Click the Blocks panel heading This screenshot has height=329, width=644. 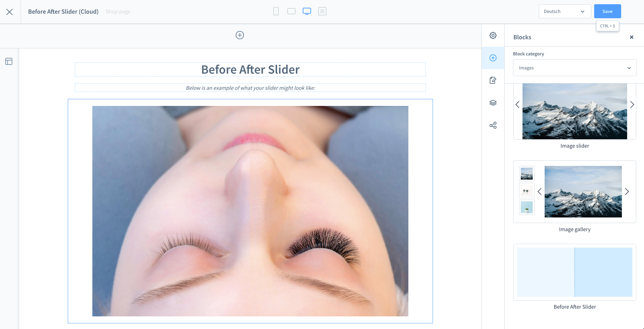click(522, 37)
